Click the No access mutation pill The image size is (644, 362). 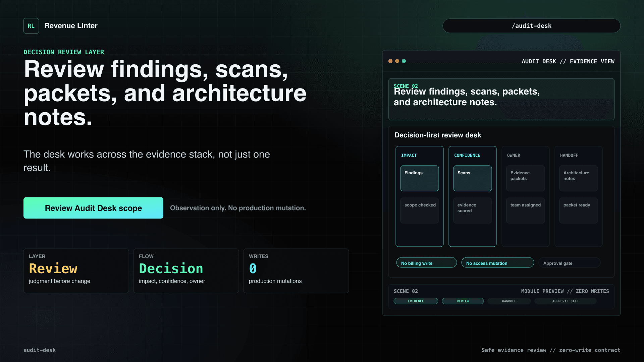tap(497, 263)
